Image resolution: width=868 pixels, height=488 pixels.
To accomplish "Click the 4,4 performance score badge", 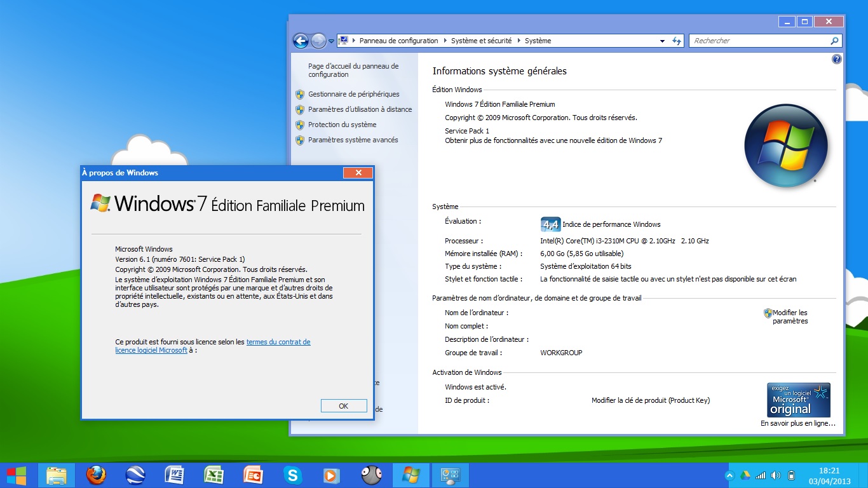I will click(x=550, y=224).
